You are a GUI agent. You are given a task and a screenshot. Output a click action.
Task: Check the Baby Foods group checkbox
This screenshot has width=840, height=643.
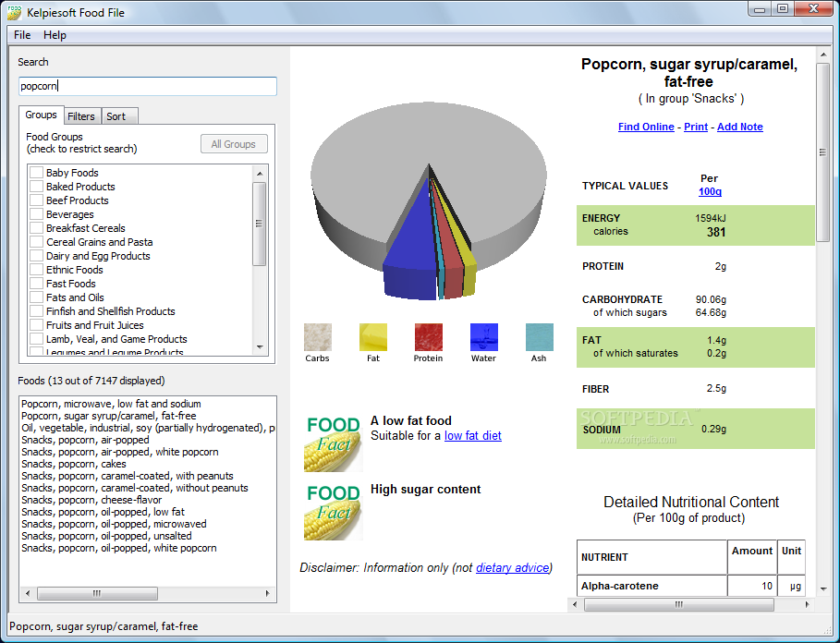[36, 173]
